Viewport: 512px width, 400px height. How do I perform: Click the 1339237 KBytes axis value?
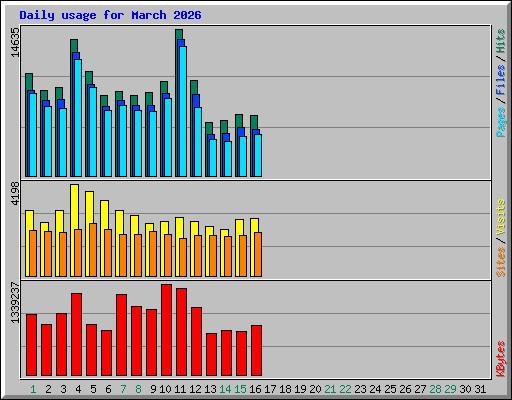[x=15, y=303]
